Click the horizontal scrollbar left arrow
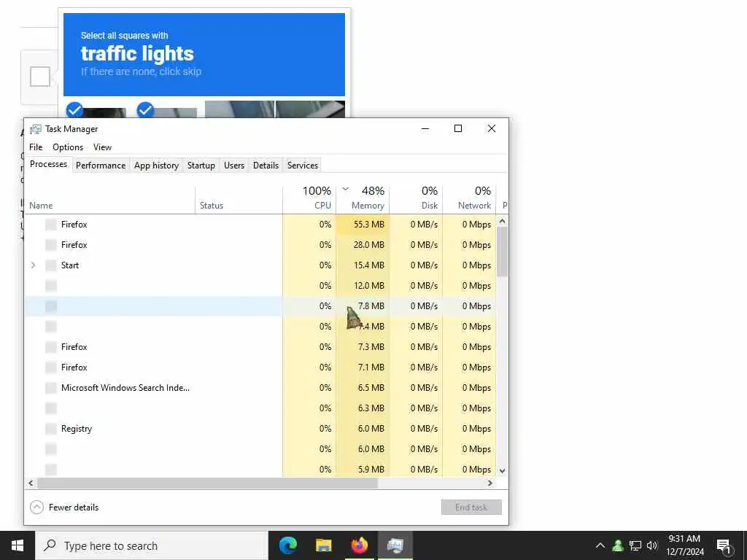 click(x=31, y=483)
